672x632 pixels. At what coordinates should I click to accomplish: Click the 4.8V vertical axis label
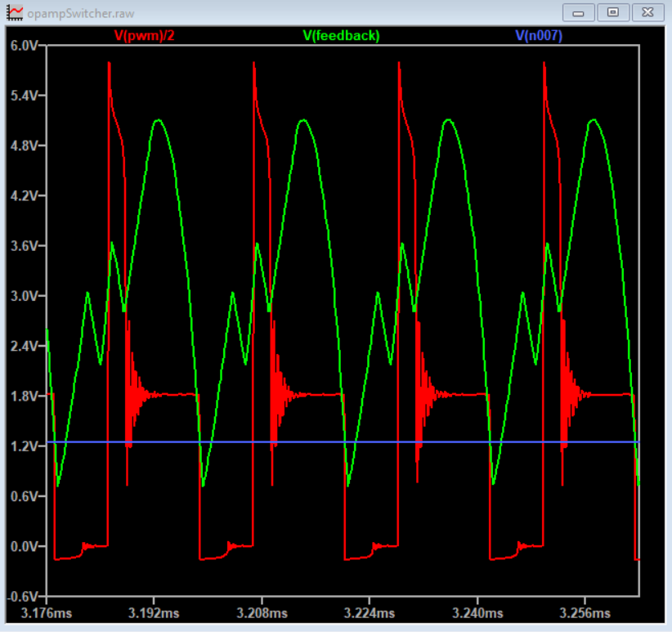click(x=24, y=146)
